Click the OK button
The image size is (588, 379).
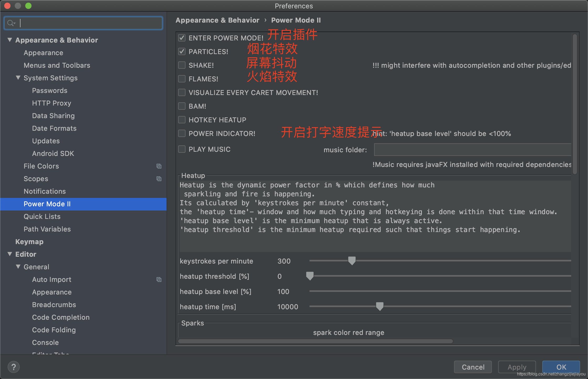pos(561,367)
